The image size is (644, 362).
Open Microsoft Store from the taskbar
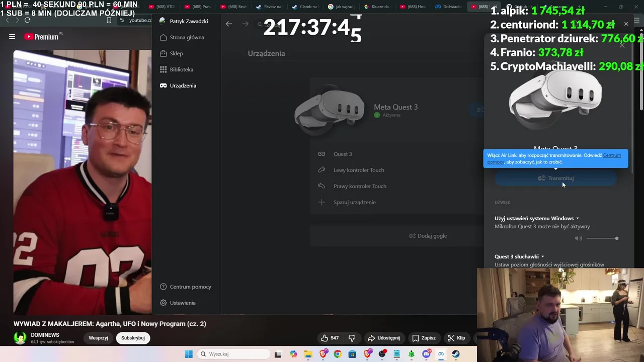pyautogui.click(x=352, y=354)
